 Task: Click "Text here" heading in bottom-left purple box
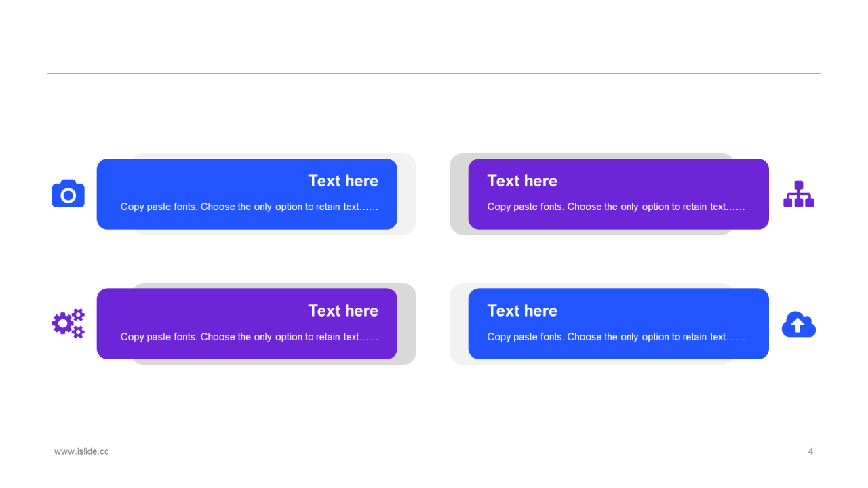[343, 311]
